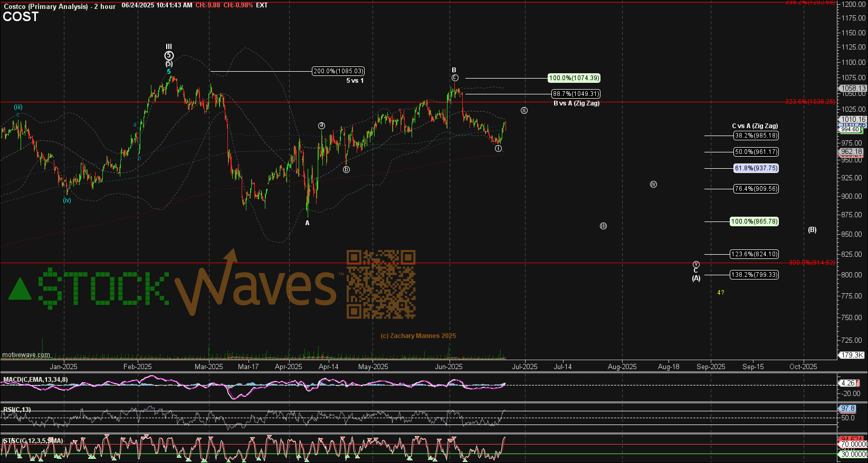Click the (B) wave label
The width and height of the screenshot is (868, 463).
813,229
